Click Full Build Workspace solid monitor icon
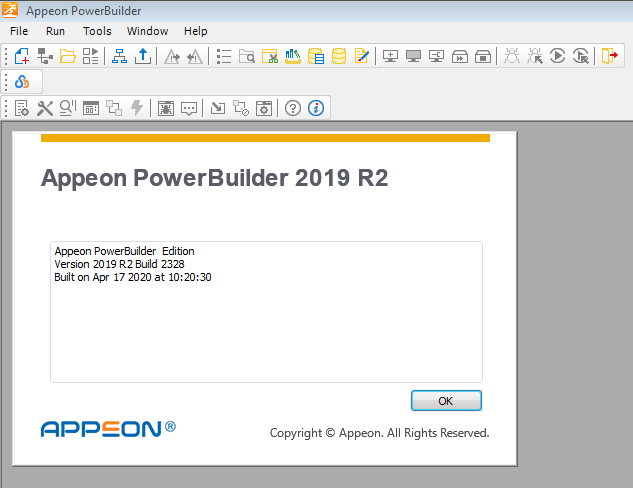Viewport: 633px width, 488px height. tap(413, 56)
